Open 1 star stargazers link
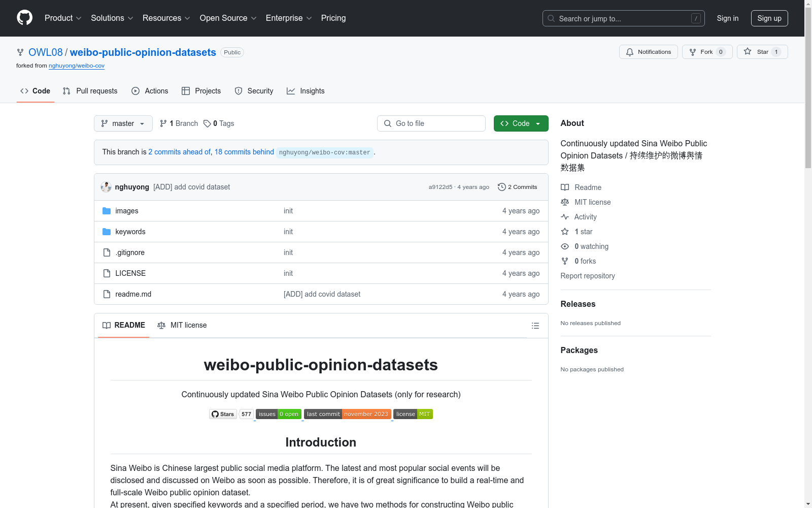812x508 pixels. click(x=577, y=232)
